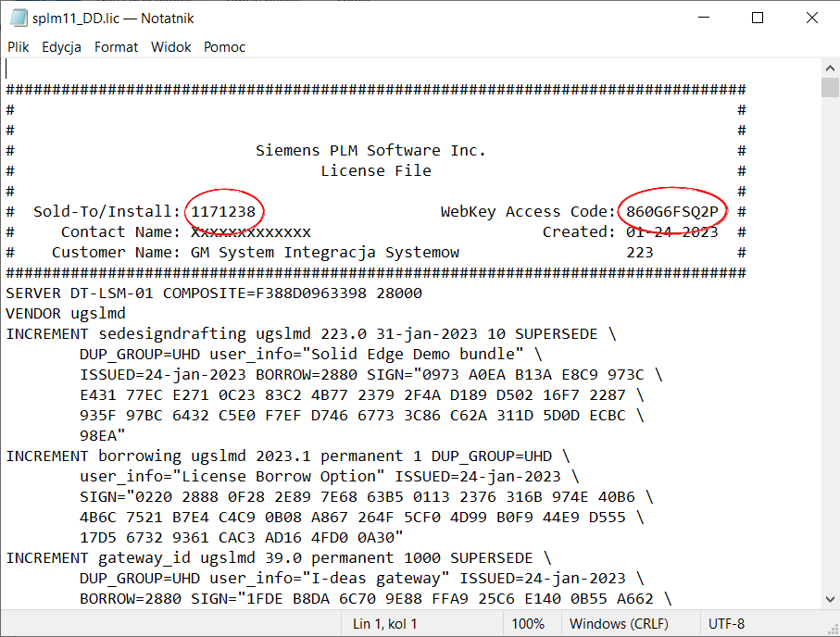Maximize the Notatnik window
The image size is (840, 637).
758,18
